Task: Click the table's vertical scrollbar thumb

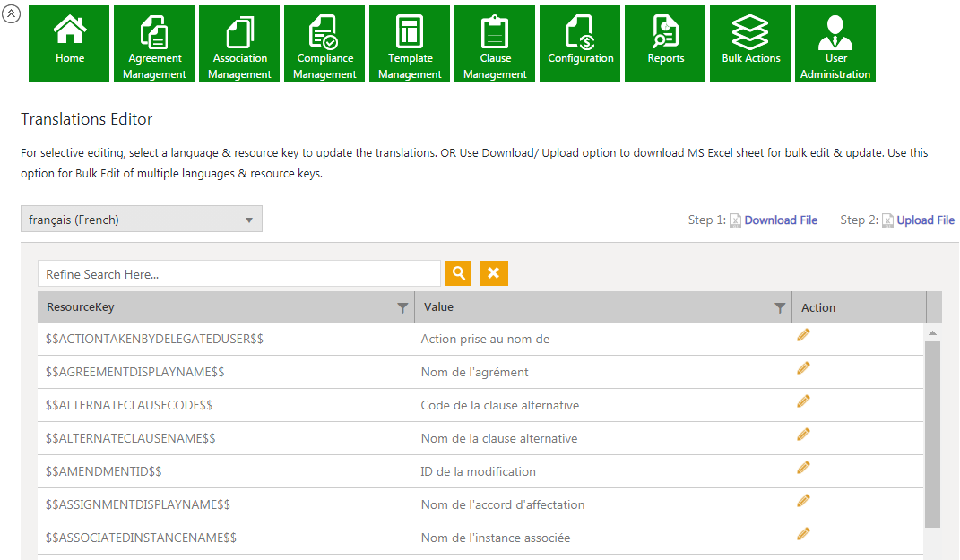Action: 932,434
